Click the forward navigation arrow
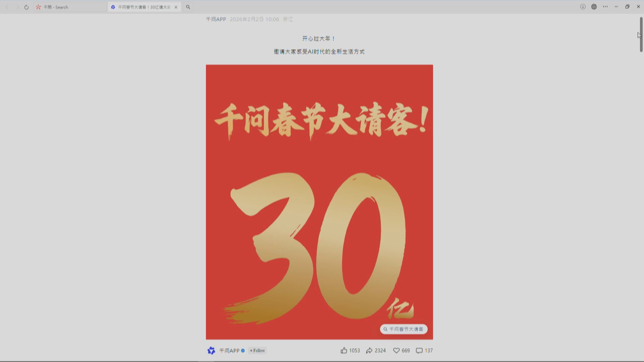 [x=17, y=7]
